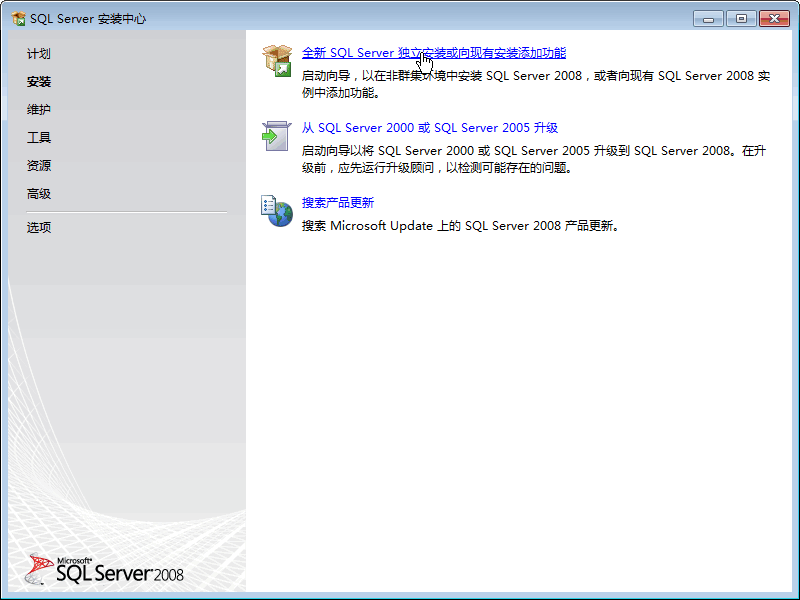The width and height of the screenshot is (800, 600).
Task: Open the 计划 section in sidebar
Action: coord(39,54)
